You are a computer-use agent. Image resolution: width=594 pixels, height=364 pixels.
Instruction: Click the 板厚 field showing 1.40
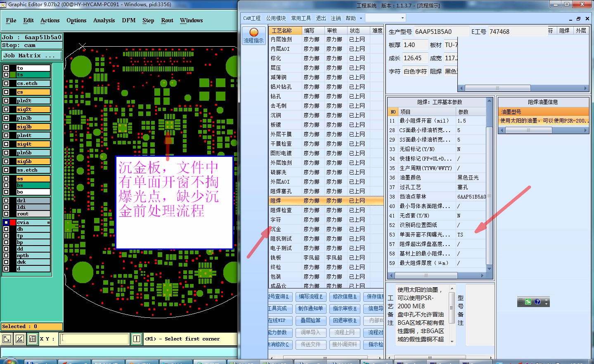[414, 45]
